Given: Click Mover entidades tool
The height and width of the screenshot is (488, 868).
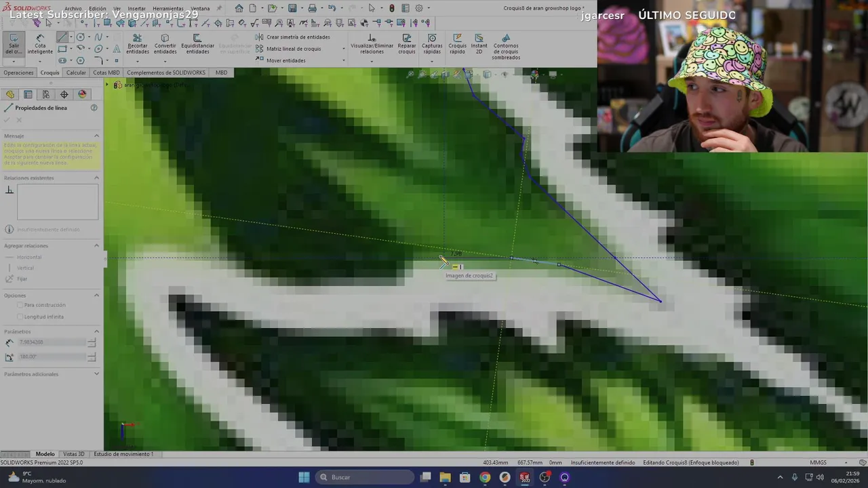Looking at the screenshot, I should click(280, 60).
